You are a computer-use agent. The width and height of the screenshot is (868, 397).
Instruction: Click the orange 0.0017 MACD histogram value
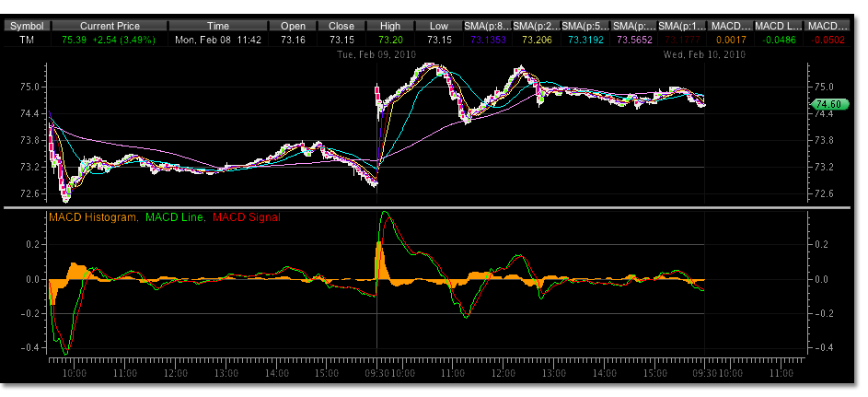coord(729,41)
